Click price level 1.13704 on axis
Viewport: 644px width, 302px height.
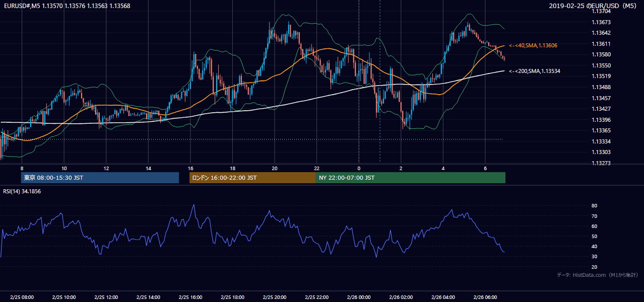coord(602,11)
